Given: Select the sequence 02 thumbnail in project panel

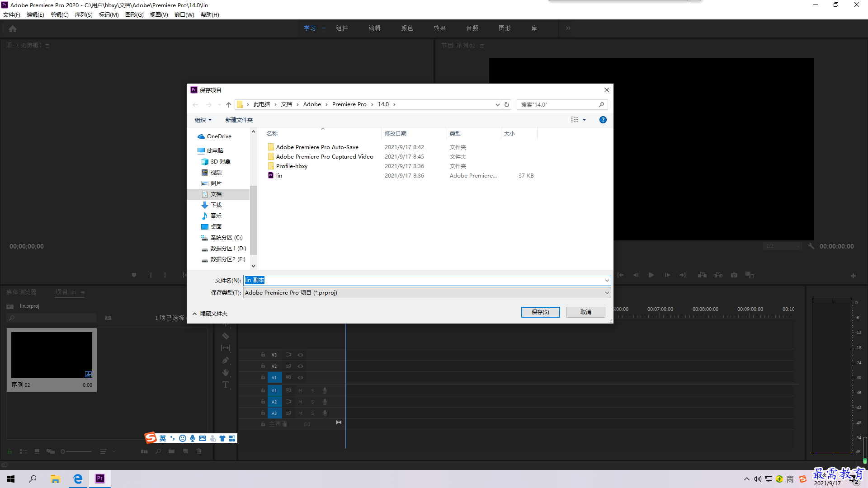Looking at the screenshot, I should [52, 355].
